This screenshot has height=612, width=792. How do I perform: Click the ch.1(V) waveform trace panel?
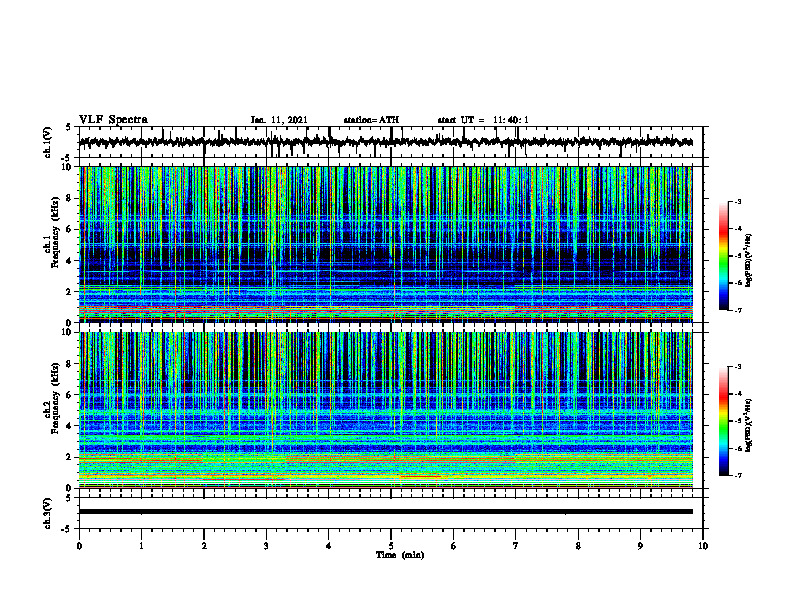click(x=392, y=142)
